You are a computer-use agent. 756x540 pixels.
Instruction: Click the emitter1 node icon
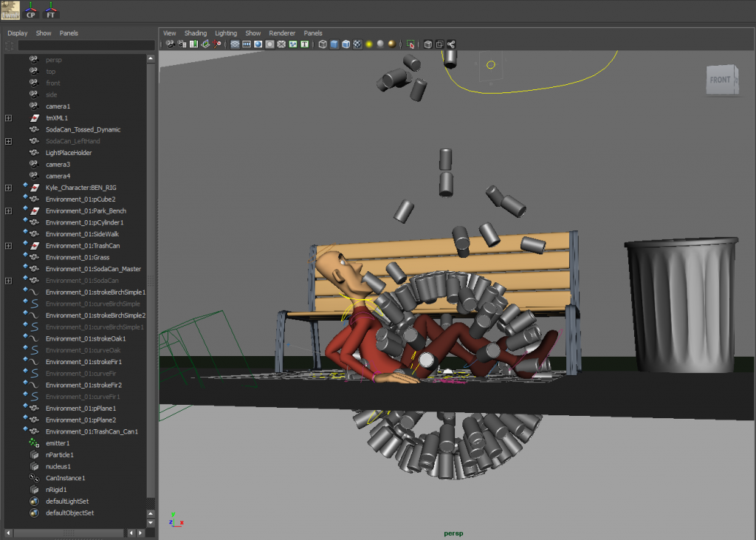(34, 443)
